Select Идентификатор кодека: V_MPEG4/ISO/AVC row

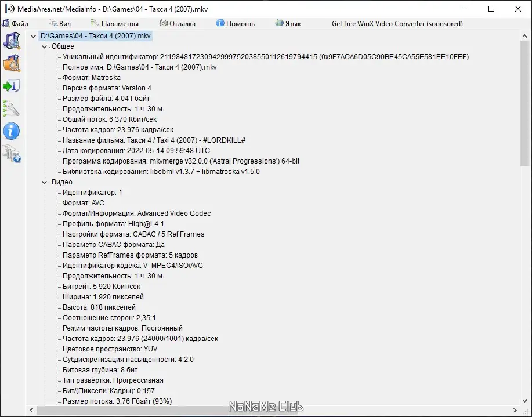pos(133,266)
